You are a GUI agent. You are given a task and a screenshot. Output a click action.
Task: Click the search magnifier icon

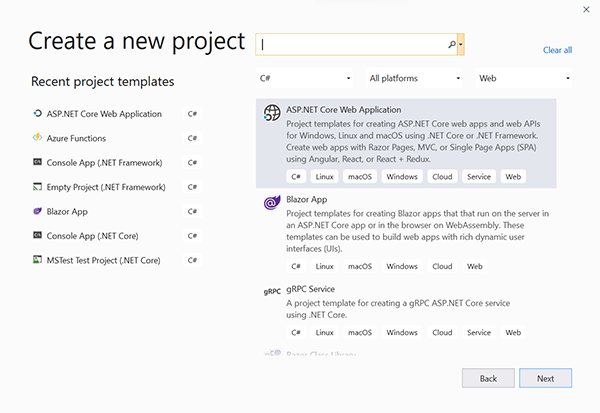click(452, 44)
